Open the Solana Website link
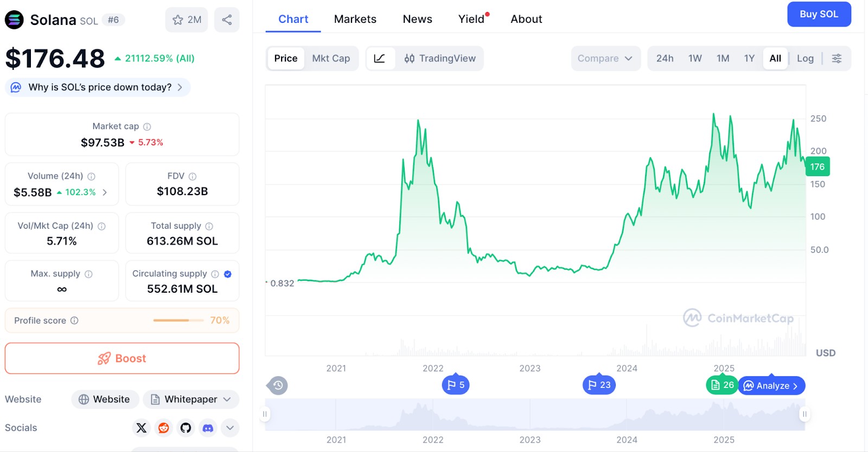 [105, 399]
